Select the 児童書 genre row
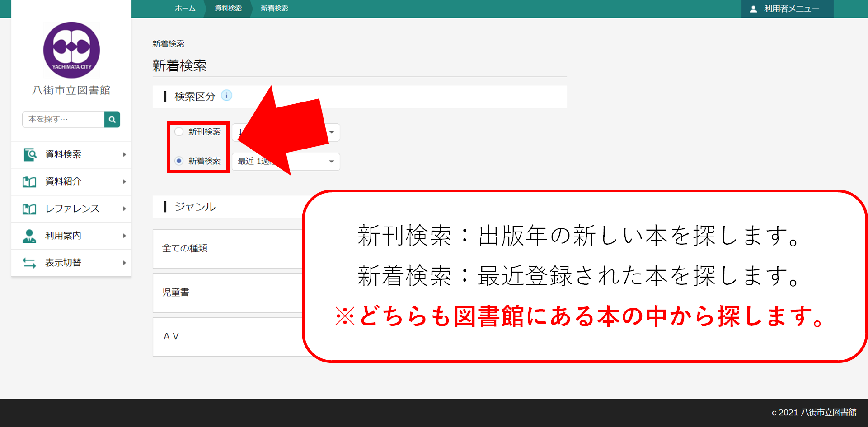This screenshot has height=427, width=868. [x=228, y=292]
